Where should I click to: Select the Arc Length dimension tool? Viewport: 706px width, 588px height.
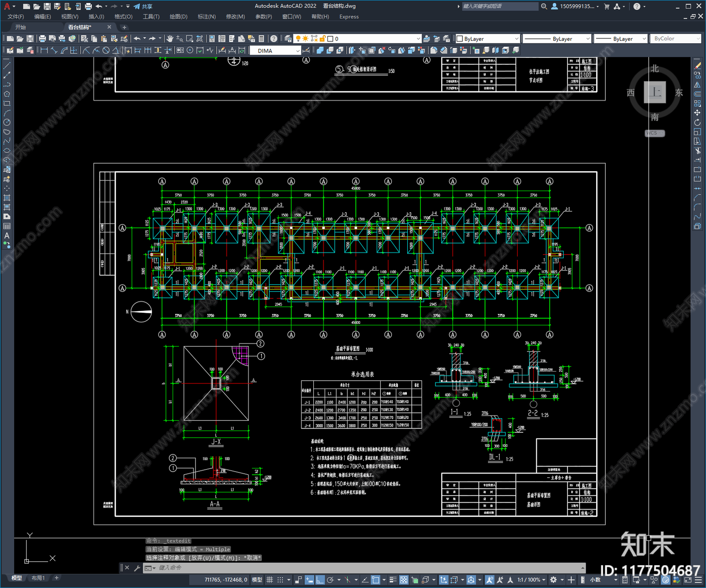(x=64, y=50)
